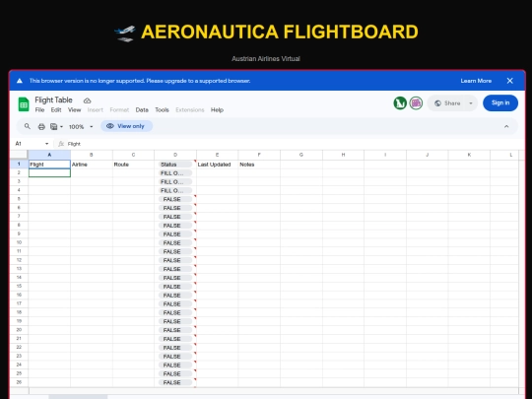532x399 pixels.
Task: Open the File menu
Action: [x=39, y=110]
